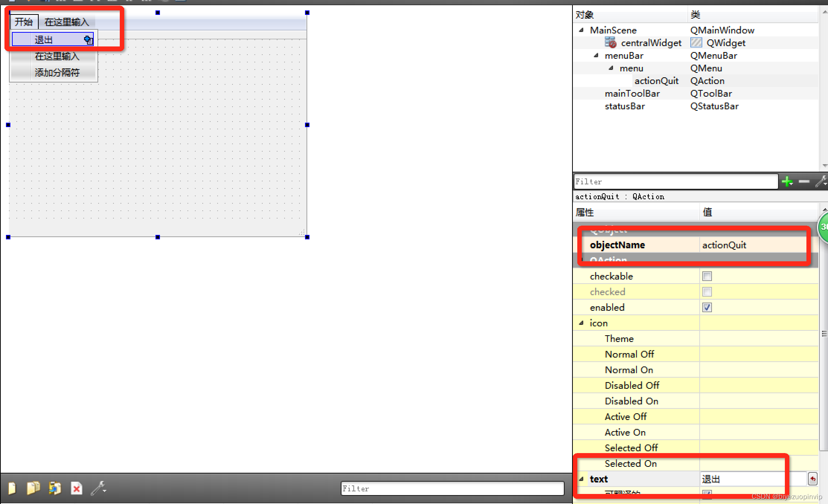Click the Copy action icon with two pages
This screenshot has width=828, height=504.
coord(33,488)
